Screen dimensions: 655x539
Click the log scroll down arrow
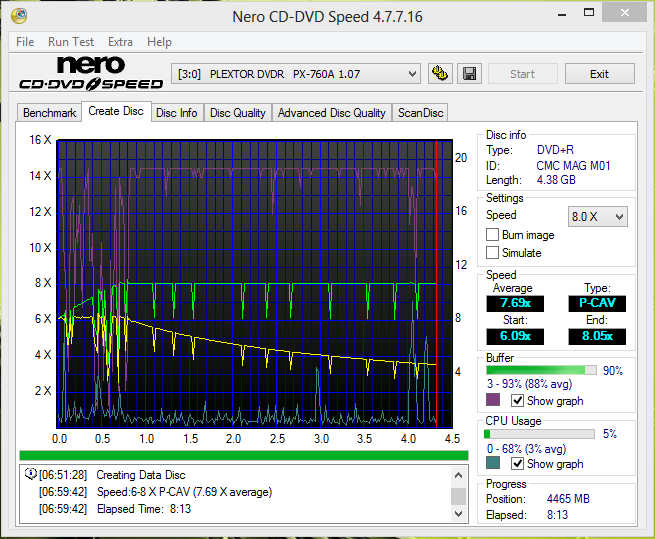458,514
